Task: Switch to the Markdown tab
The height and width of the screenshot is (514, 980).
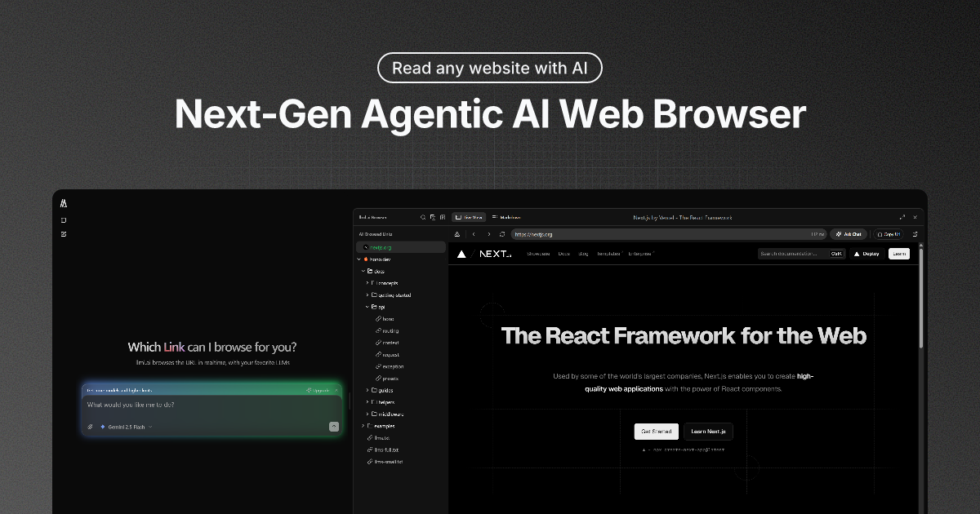Action: (x=506, y=217)
